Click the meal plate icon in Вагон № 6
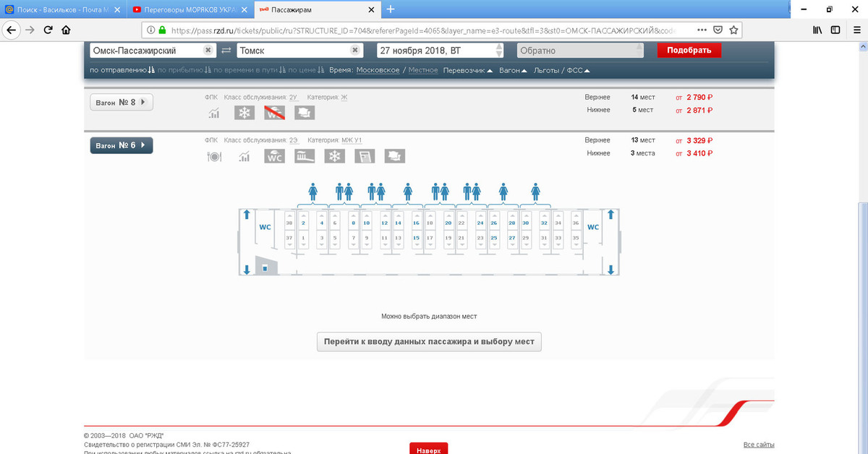This screenshot has height=454, width=868. tap(213, 156)
